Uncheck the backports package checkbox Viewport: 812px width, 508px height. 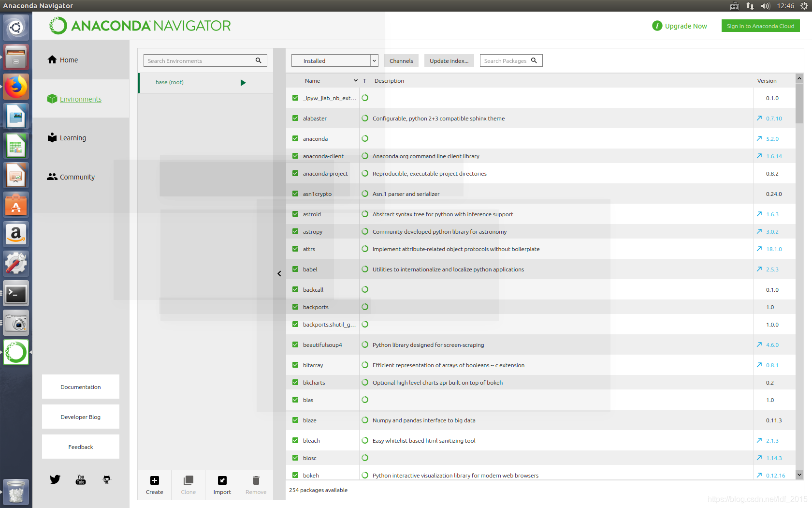point(295,307)
